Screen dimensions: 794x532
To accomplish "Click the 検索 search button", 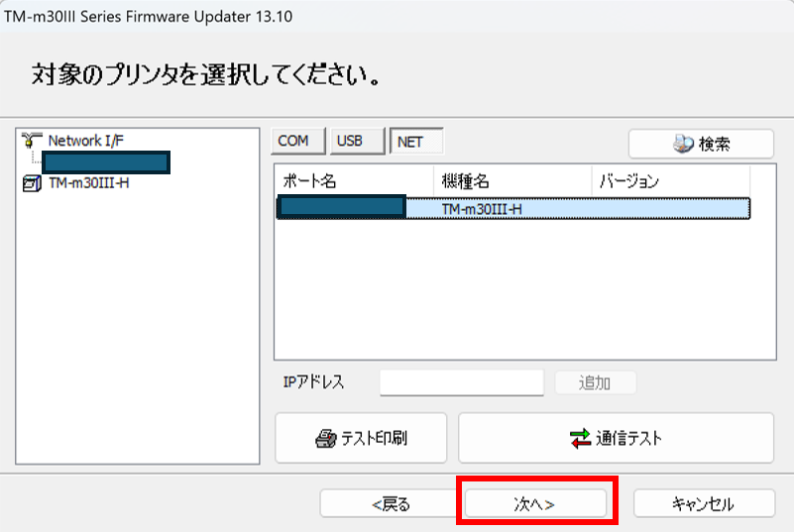I will pyautogui.click(x=701, y=145).
